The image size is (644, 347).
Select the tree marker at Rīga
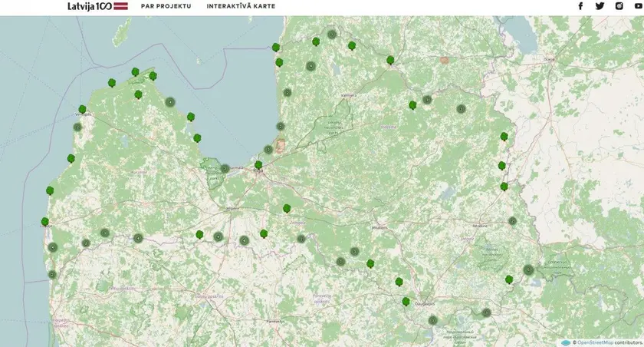coord(258,165)
